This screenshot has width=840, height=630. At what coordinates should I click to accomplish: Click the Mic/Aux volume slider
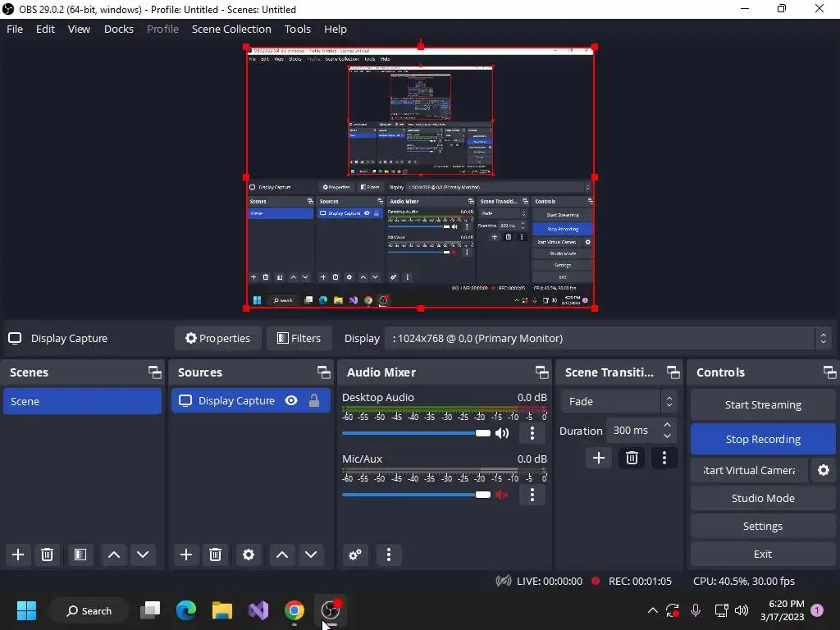click(x=416, y=495)
